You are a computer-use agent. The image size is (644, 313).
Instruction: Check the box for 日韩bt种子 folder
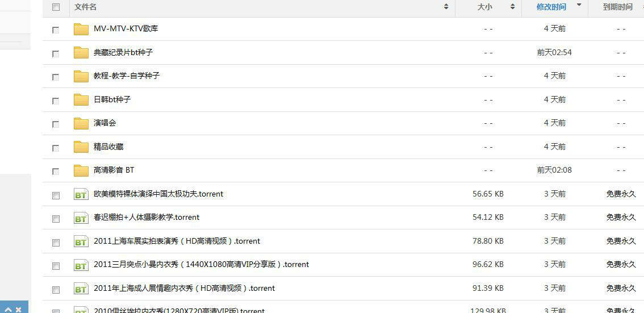click(56, 101)
